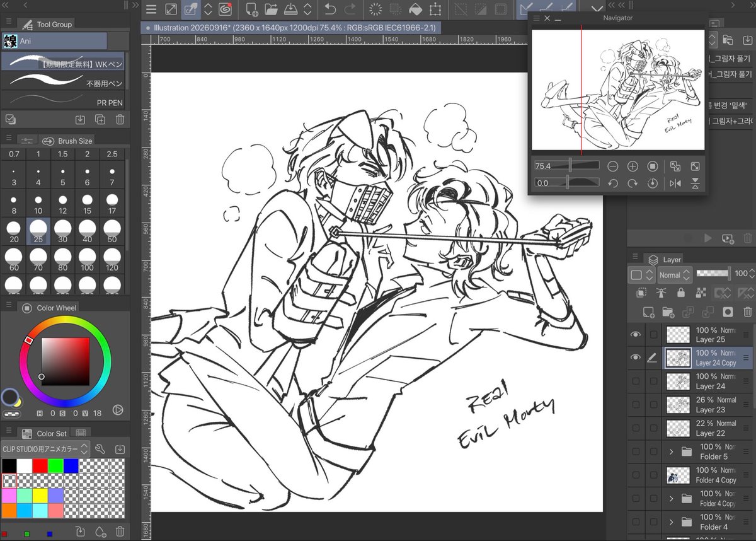Image resolution: width=756 pixels, height=541 pixels.
Task: Open the Tool Group tab
Action: 47,24
